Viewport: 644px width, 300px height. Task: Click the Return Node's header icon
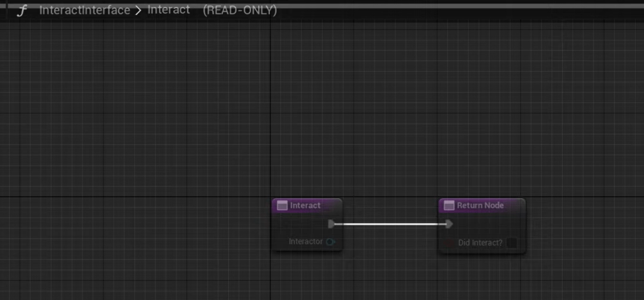449,205
